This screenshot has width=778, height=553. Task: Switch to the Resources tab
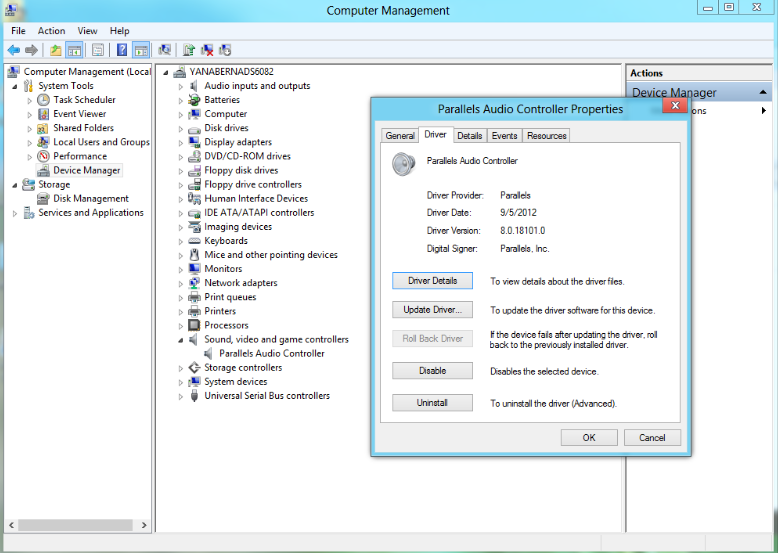click(x=546, y=135)
